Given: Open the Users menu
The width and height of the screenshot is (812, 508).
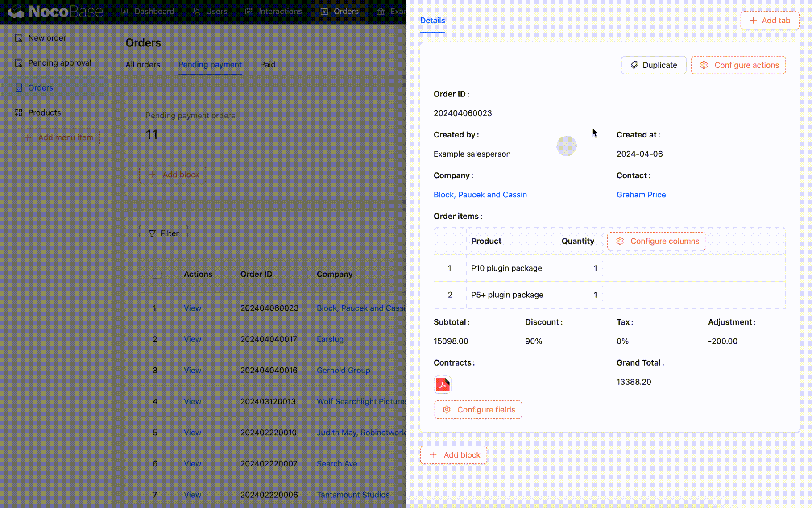Looking at the screenshot, I should 210,11.
